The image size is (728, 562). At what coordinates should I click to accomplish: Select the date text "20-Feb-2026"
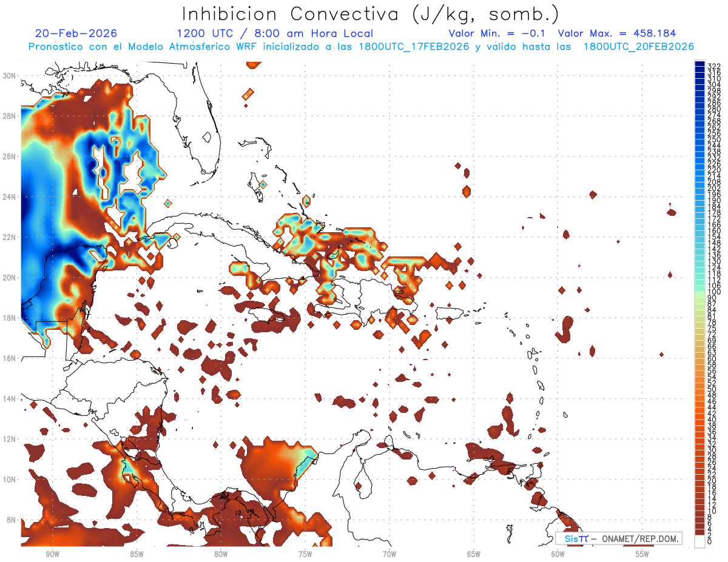(x=76, y=34)
